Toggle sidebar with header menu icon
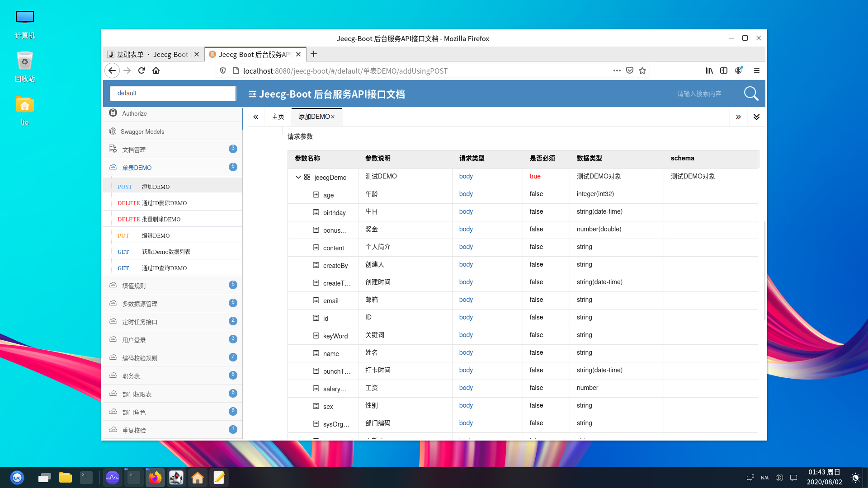Image resolution: width=868 pixels, height=488 pixels. [252, 94]
